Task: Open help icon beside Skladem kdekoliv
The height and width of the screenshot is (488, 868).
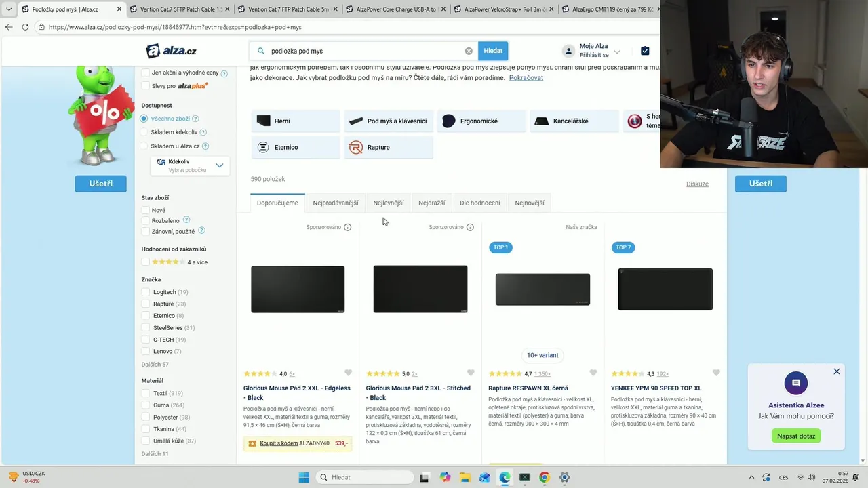Action: [x=203, y=132]
